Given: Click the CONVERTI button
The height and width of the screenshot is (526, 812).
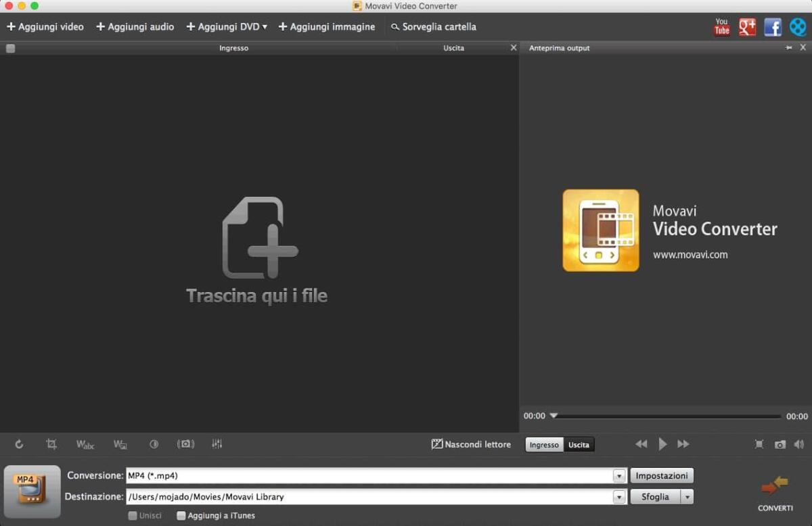Looking at the screenshot, I should coord(775,494).
